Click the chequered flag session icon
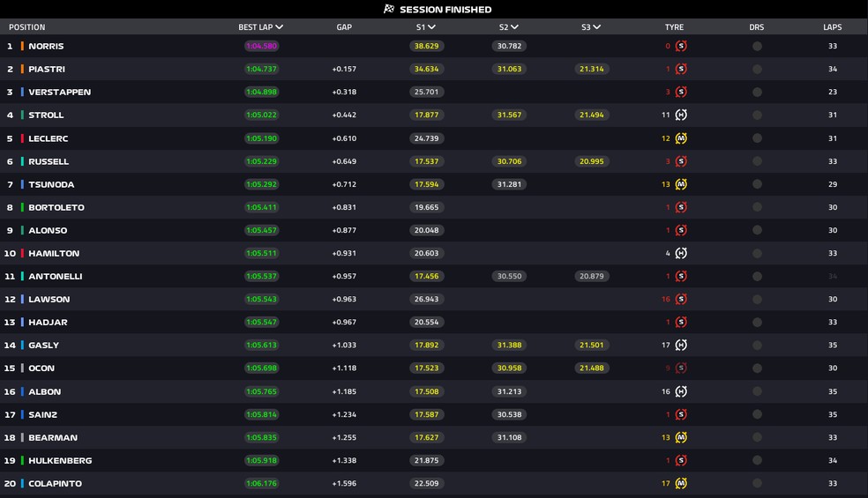This screenshot has height=498, width=868. (x=389, y=9)
